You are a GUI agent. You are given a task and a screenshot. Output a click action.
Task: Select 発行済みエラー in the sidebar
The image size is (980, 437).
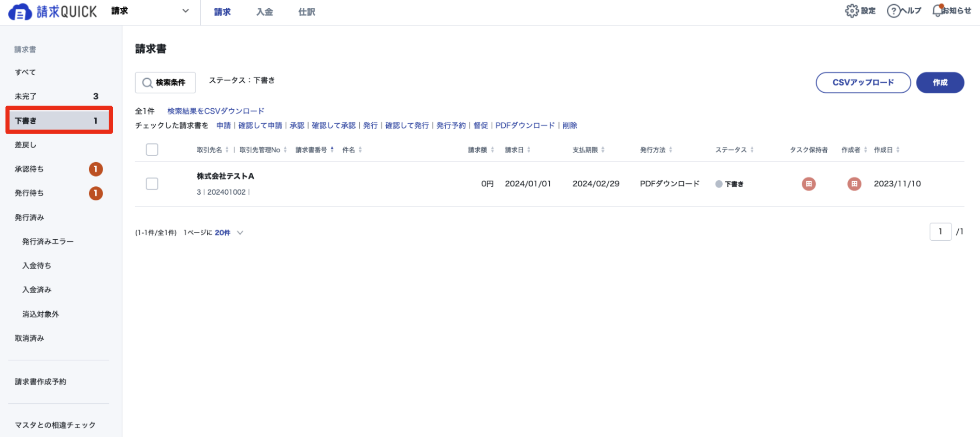tap(48, 241)
